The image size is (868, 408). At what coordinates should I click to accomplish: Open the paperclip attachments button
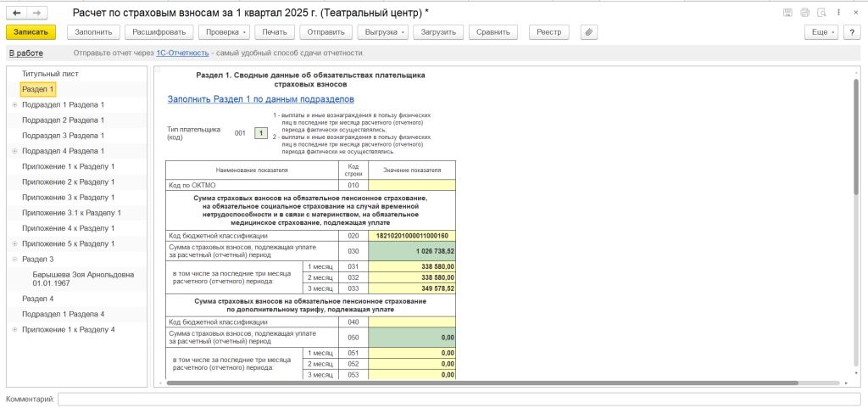(589, 31)
